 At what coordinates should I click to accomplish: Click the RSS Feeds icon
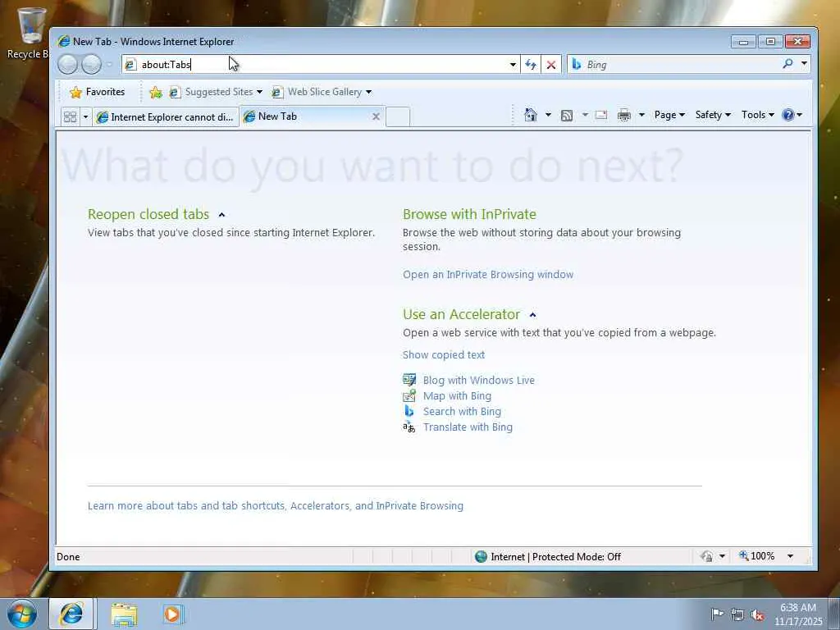point(567,115)
